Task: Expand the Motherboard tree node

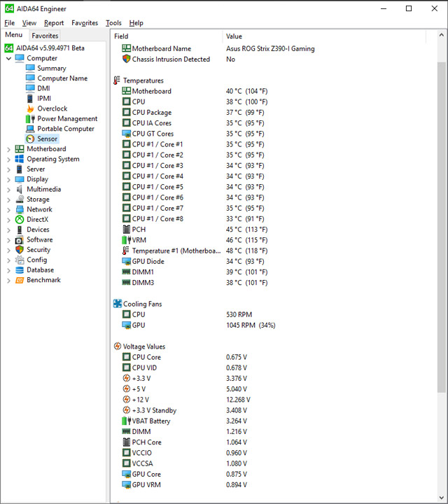Action: point(8,149)
